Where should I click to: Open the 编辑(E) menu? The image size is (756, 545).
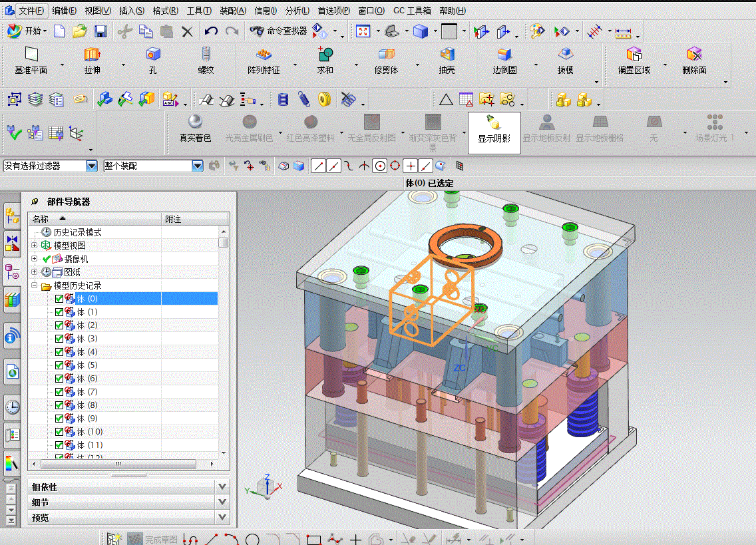click(x=64, y=11)
